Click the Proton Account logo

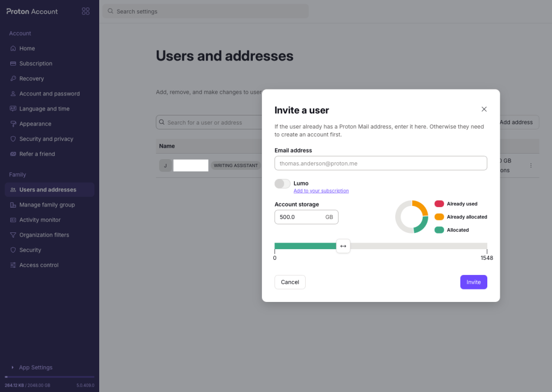pyautogui.click(x=32, y=11)
